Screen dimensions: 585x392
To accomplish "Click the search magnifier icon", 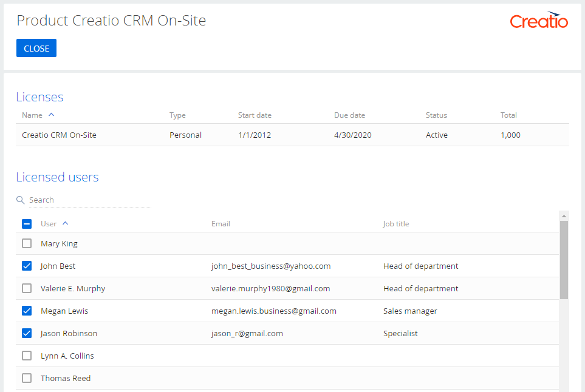I will click(x=21, y=200).
